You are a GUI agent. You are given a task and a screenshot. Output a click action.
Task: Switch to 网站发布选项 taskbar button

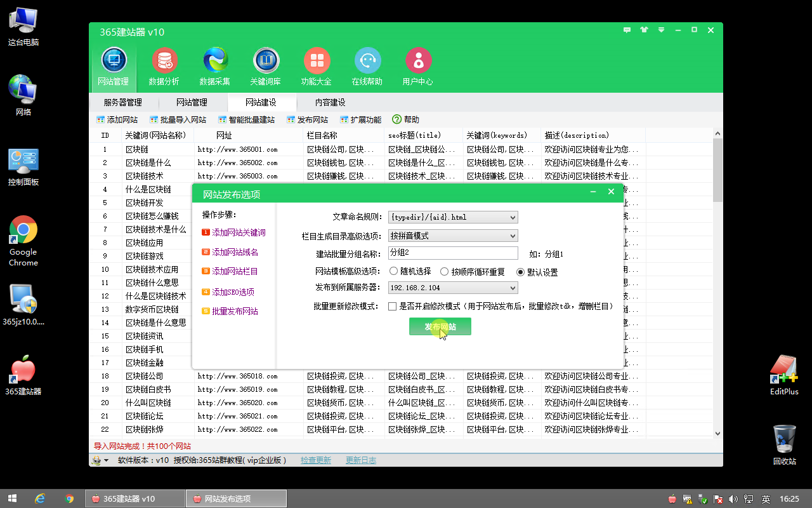236,498
